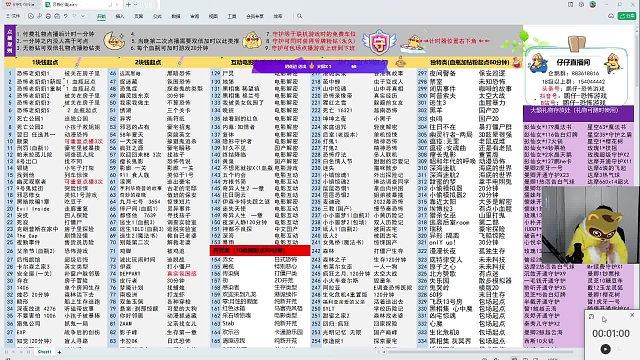Image resolution: width=640 pixels, height=360 pixels.
Task: Open the 页面 ribbon tab
Action: (139, 16)
